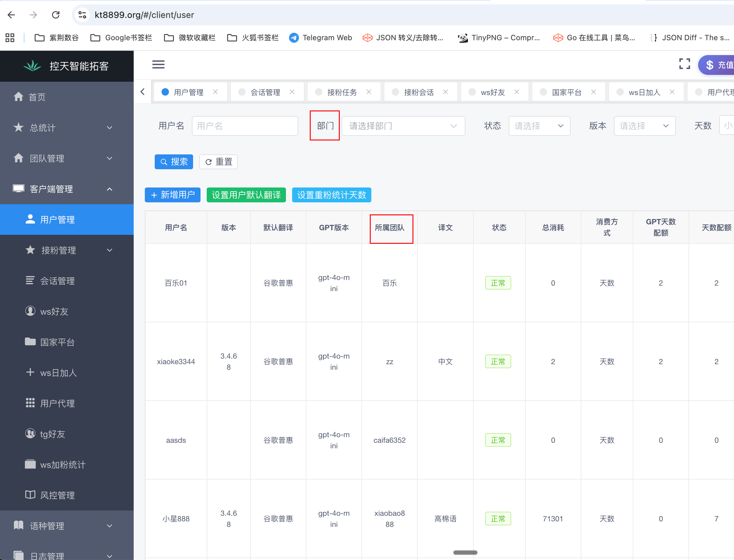This screenshot has height=560, width=734.
Task: Open the 请选择部门 dropdown
Action: tap(403, 126)
